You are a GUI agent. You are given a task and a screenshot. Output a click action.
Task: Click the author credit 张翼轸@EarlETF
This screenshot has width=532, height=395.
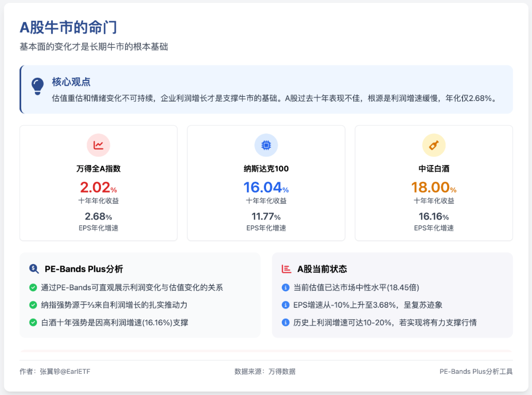pyautogui.click(x=65, y=371)
